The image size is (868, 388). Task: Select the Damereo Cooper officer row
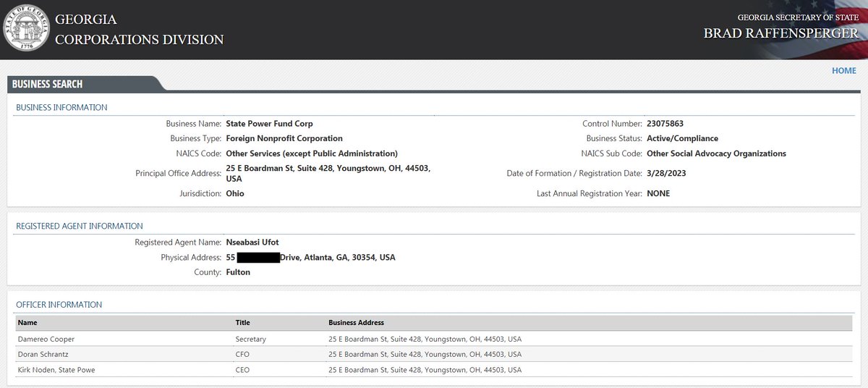[46, 339]
